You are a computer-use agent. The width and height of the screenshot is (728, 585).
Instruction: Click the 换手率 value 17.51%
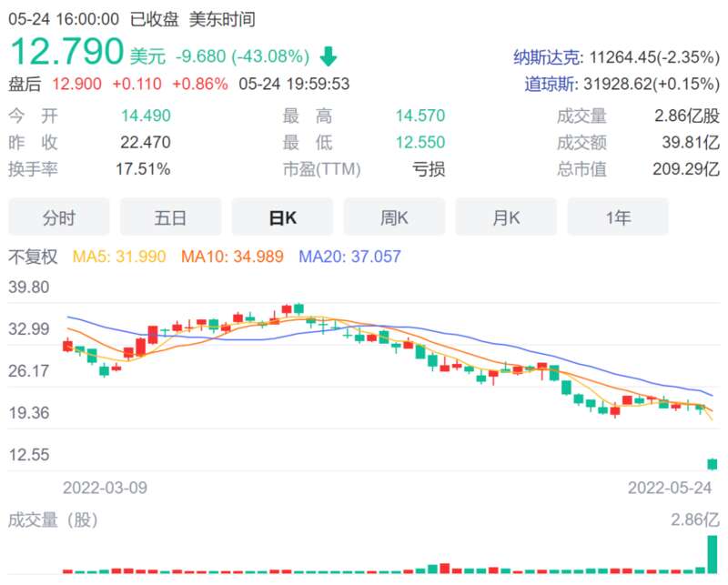pos(143,169)
